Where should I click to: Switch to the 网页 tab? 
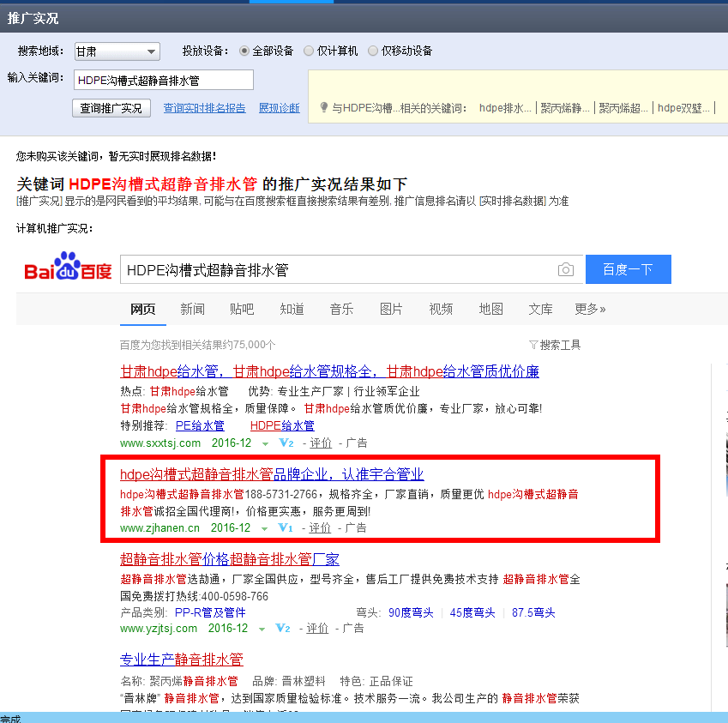[142, 309]
